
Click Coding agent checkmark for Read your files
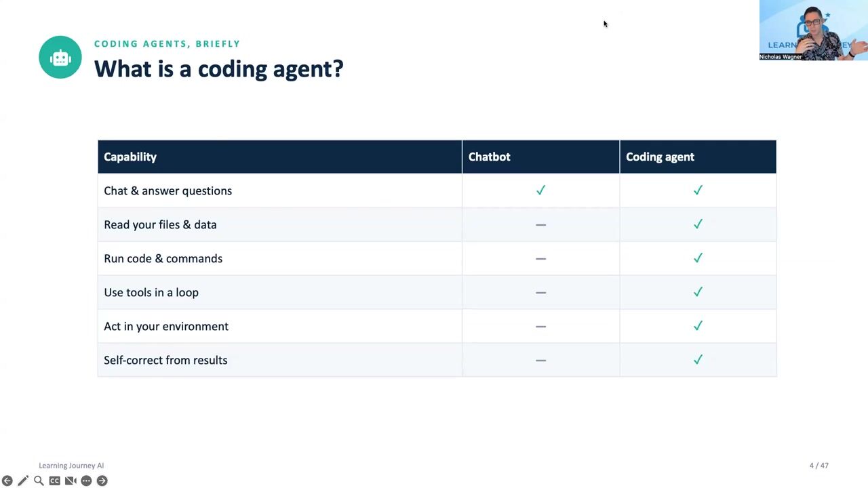tap(698, 224)
